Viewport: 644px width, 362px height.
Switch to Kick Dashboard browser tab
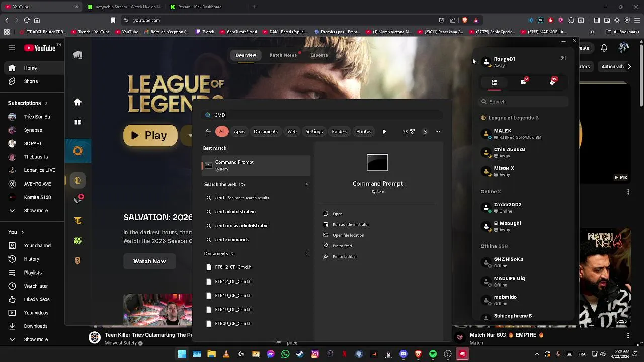(x=205, y=7)
